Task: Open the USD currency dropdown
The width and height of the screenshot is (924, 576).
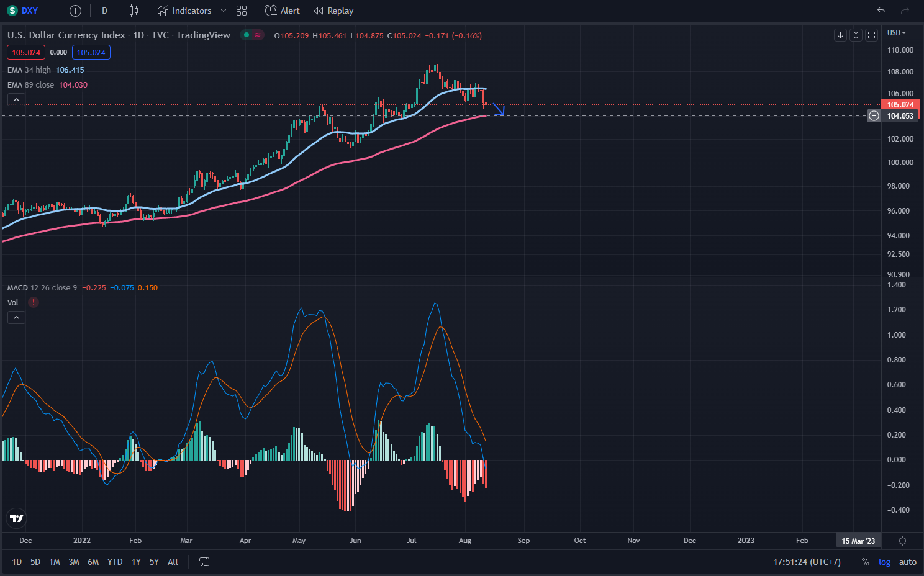Action: (896, 33)
